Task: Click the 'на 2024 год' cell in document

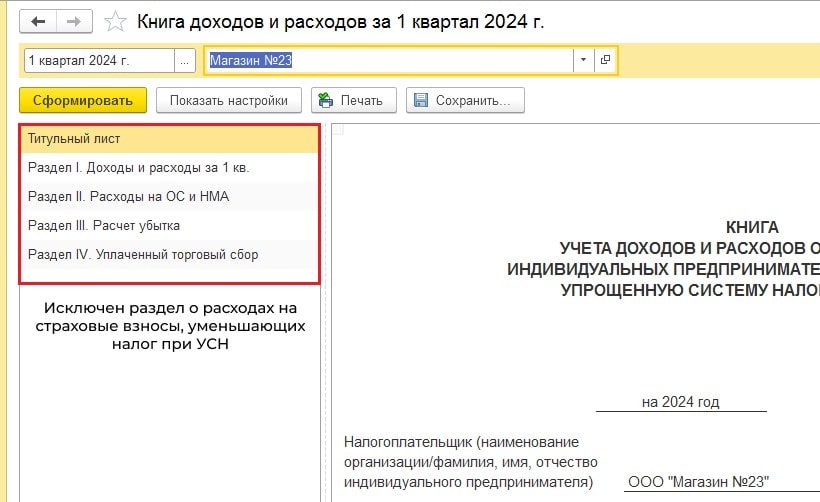Action: coord(681,403)
